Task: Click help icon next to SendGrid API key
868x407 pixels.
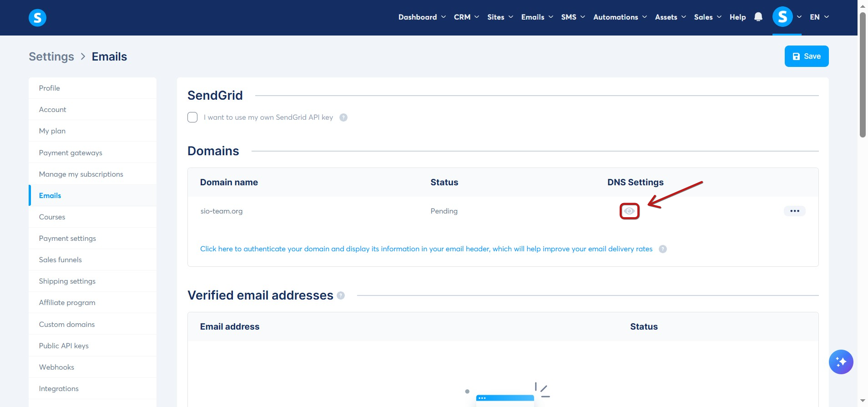Action: point(343,117)
